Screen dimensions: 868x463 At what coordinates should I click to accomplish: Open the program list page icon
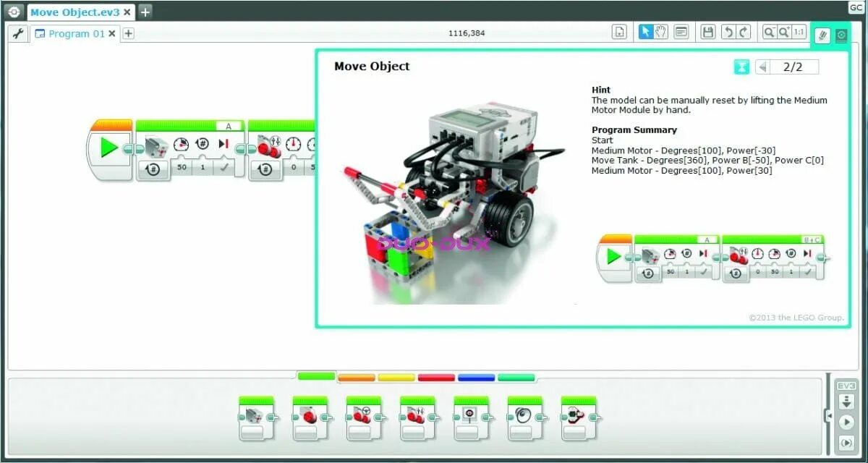coord(619,32)
